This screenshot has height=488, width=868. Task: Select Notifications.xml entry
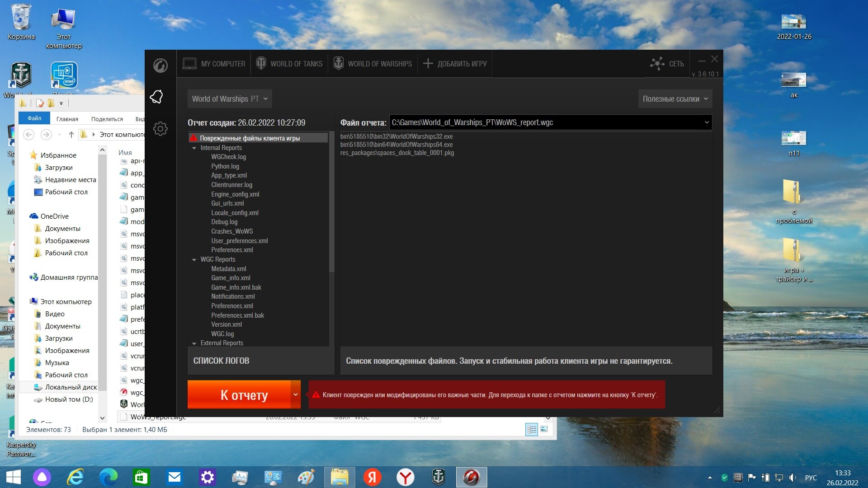[233, 296]
